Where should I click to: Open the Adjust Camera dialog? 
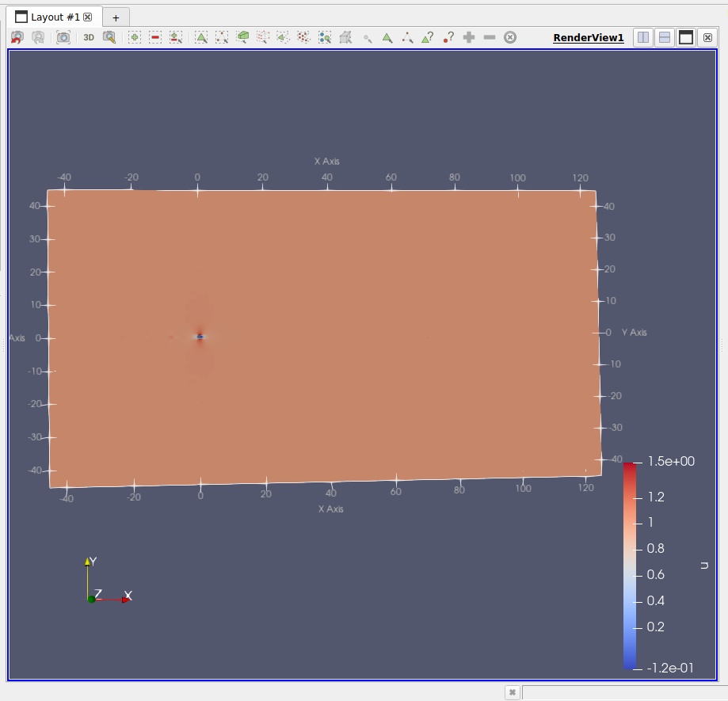[x=63, y=36]
